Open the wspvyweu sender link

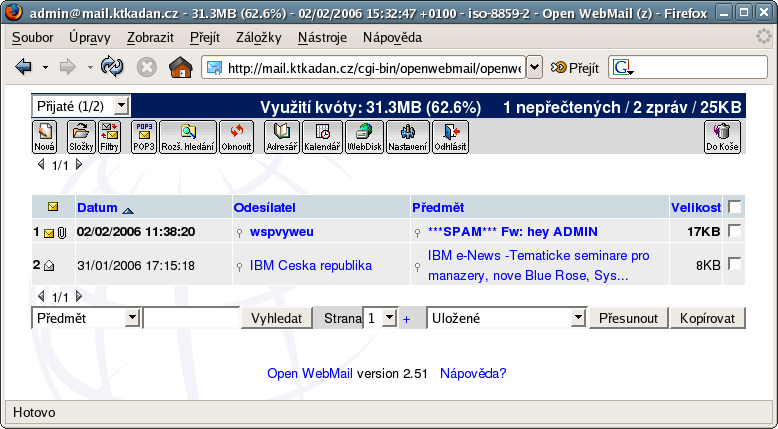281,232
